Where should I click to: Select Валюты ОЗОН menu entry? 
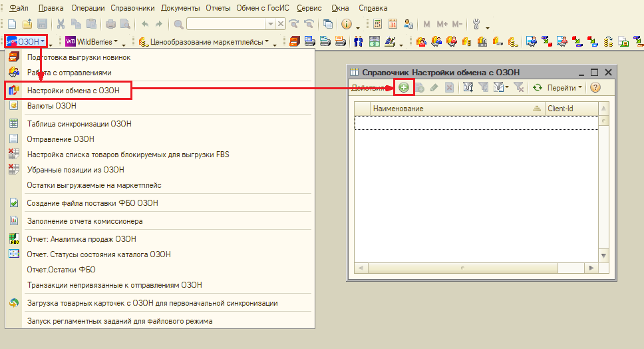(160, 106)
